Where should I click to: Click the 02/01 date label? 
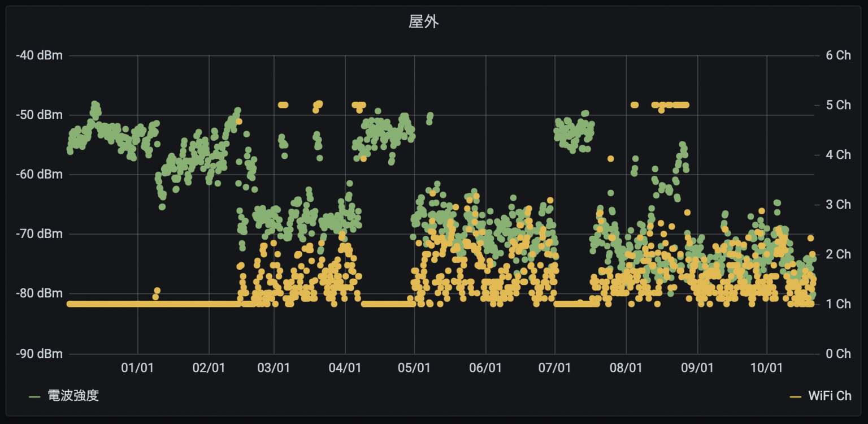(209, 368)
